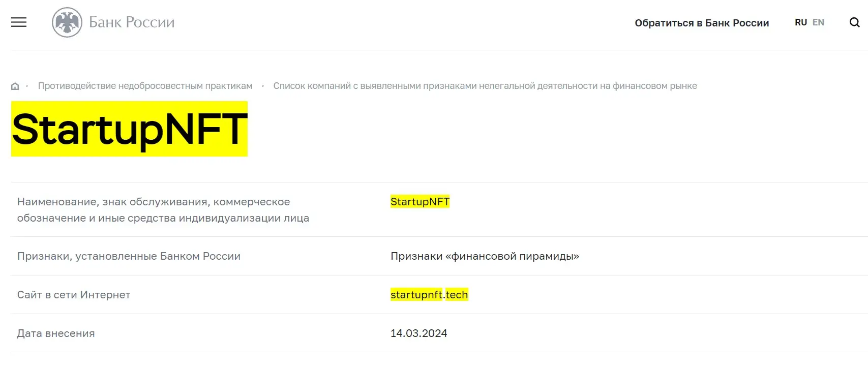
Task: Open breadcrumb item 'Противодействие недобросовестным практикам'
Action: [x=145, y=85]
